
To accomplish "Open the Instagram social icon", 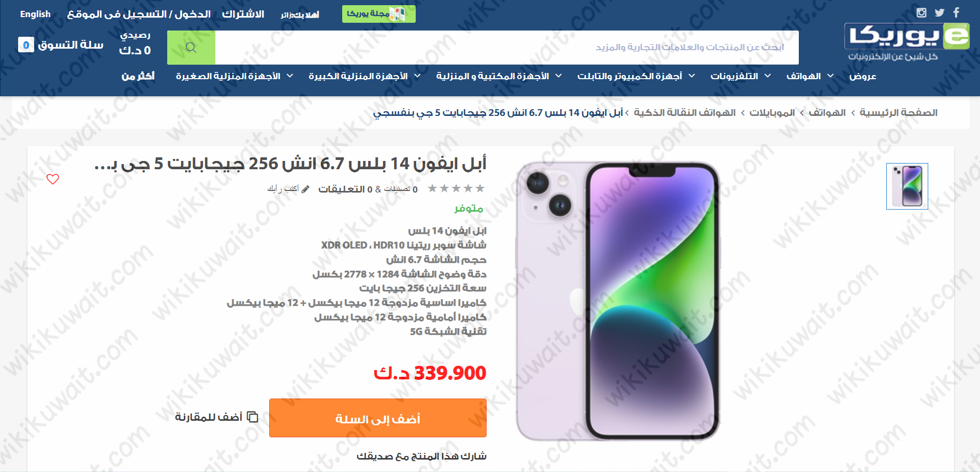I will pos(922,12).
